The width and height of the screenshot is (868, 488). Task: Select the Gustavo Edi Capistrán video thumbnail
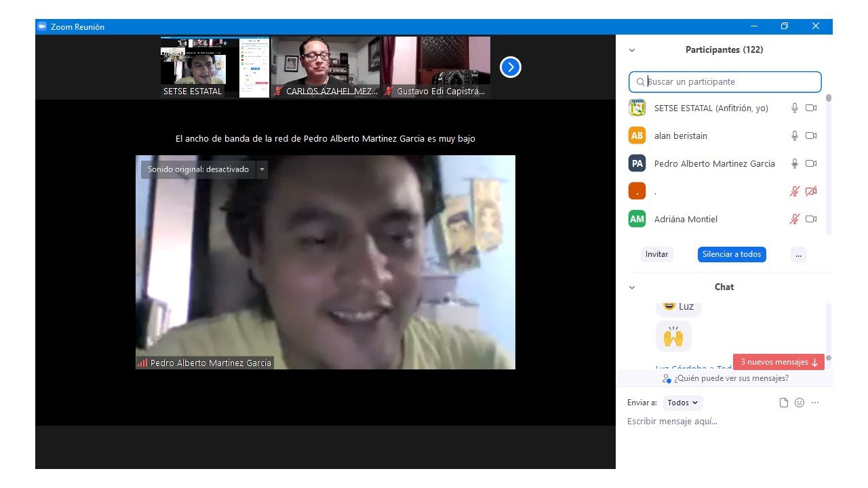point(437,67)
